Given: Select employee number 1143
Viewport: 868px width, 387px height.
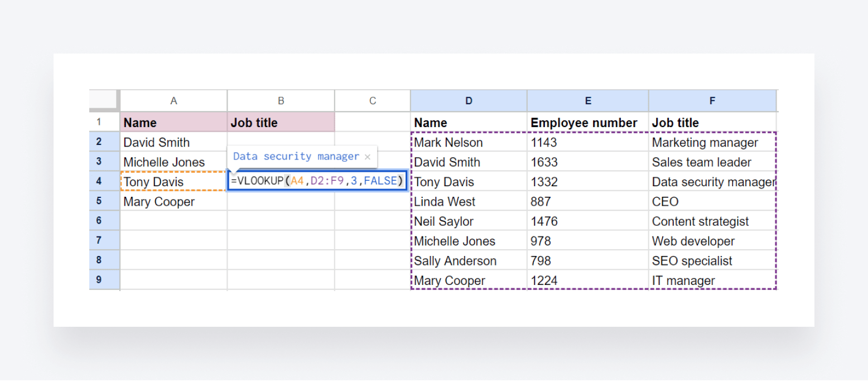Looking at the screenshot, I should [x=588, y=142].
